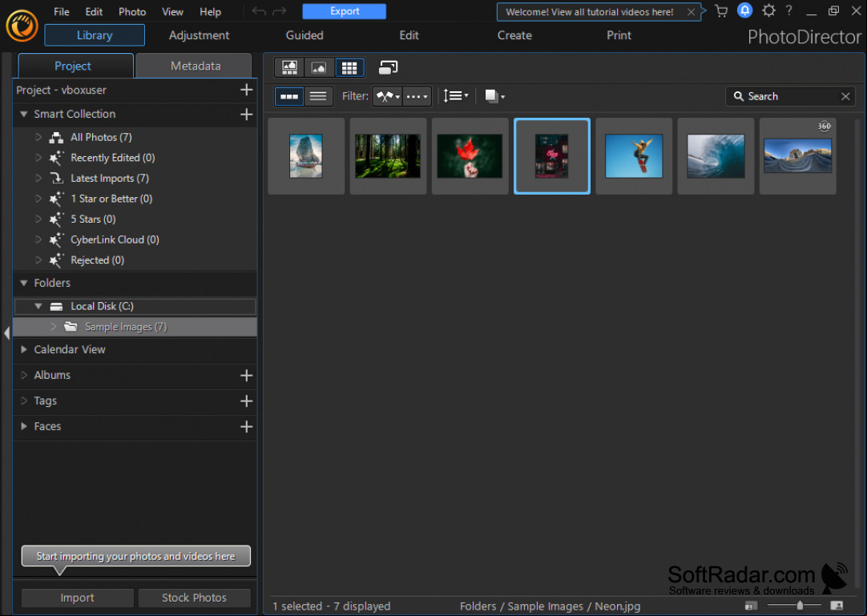Image resolution: width=867 pixels, height=616 pixels.
Task: Select the forest photo thumbnail
Action: coord(388,156)
